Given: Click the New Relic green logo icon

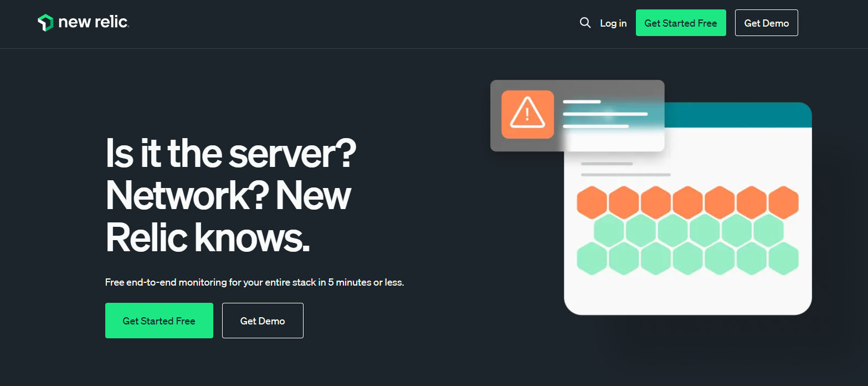Looking at the screenshot, I should point(45,23).
